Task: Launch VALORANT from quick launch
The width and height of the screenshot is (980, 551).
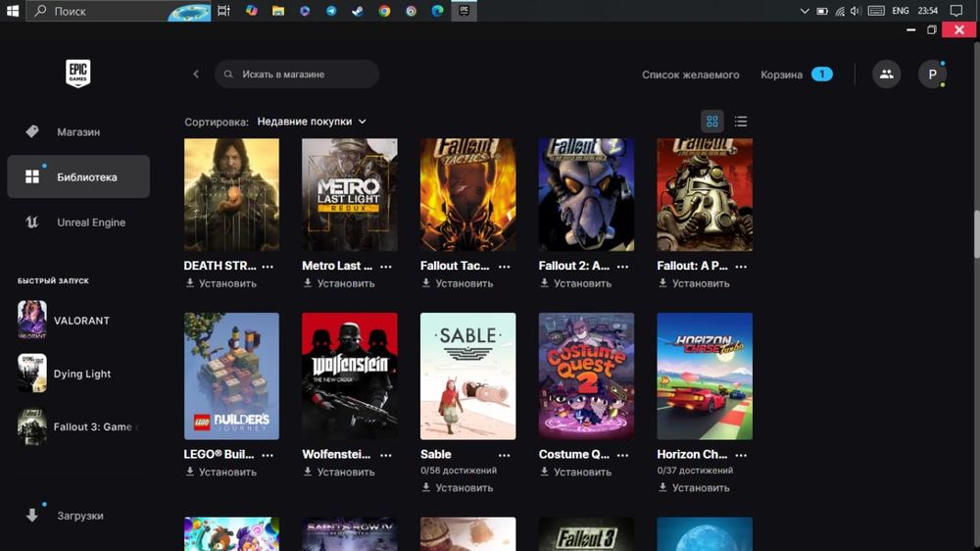Action: pos(78,320)
